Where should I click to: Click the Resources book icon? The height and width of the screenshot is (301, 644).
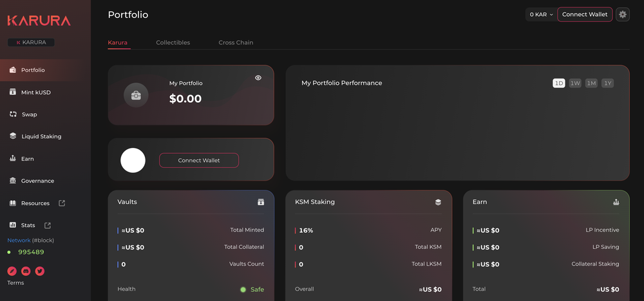click(13, 203)
